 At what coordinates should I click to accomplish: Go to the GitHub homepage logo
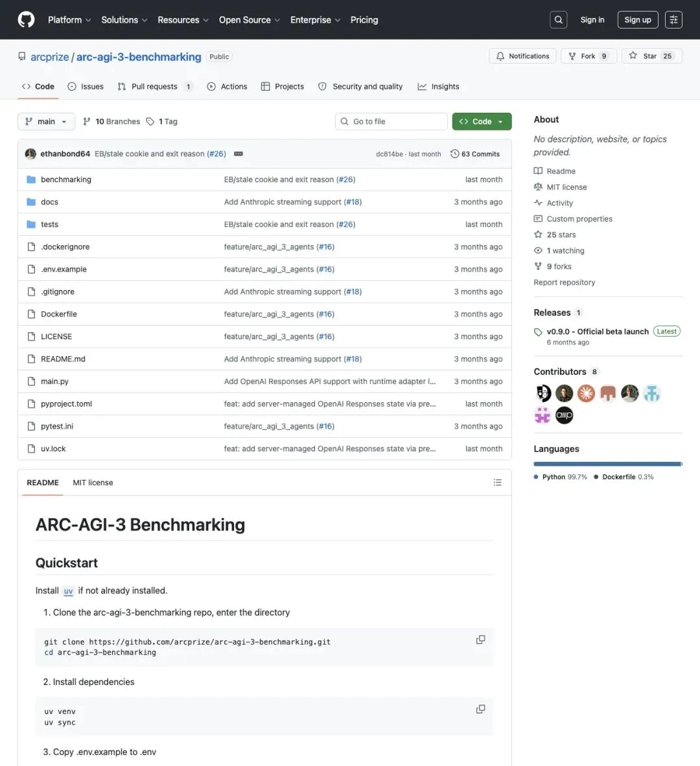pyautogui.click(x=27, y=19)
